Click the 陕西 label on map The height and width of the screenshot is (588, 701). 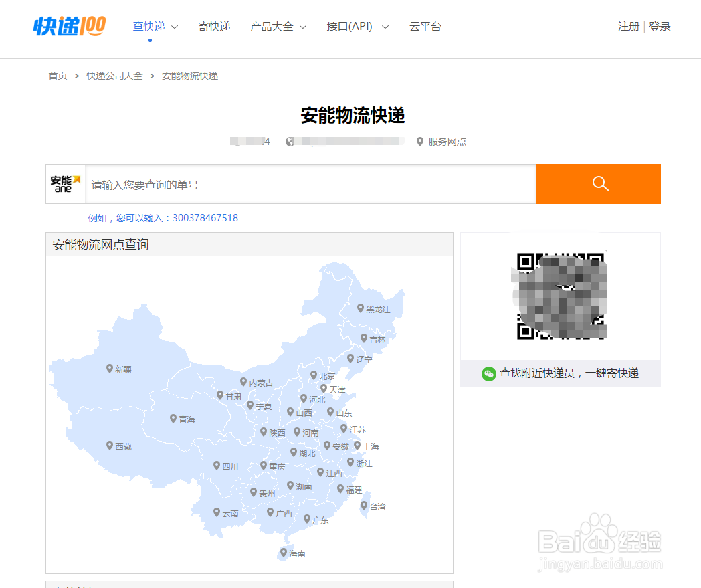[x=277, y=433]
